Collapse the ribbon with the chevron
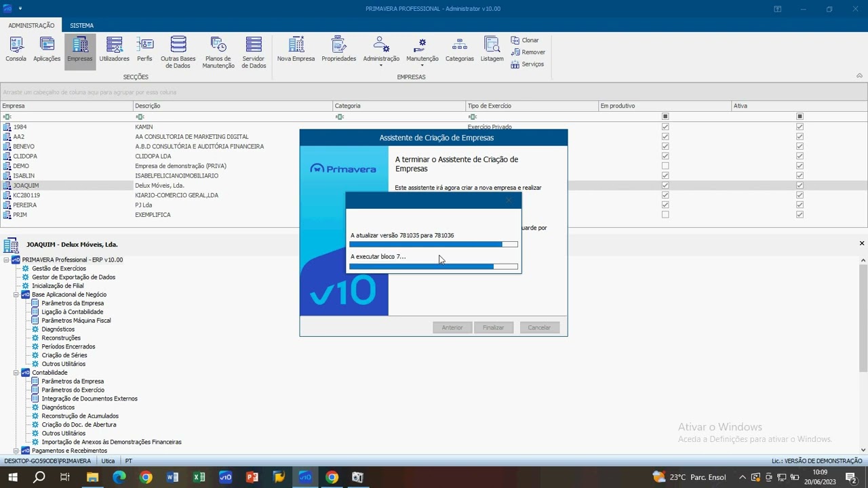The height and width of the screenshot is (488, 868). (x=859, y=76)
